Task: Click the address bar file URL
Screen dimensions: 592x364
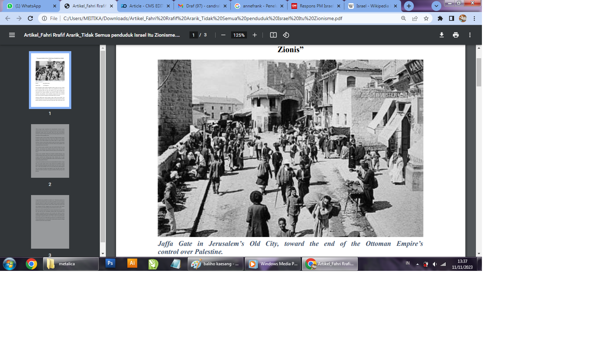Action: tap(203, 18)
